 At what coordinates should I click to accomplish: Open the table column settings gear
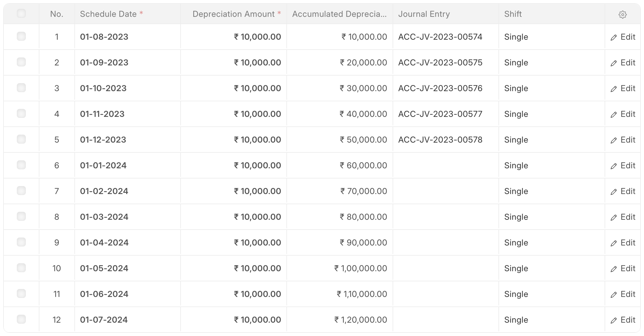[x=622, y=15]
